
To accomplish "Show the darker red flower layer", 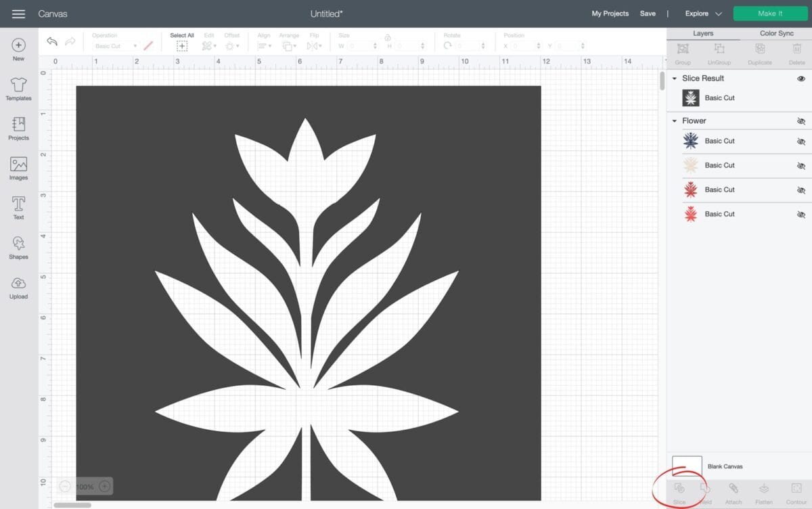I will tap(800, 190).
